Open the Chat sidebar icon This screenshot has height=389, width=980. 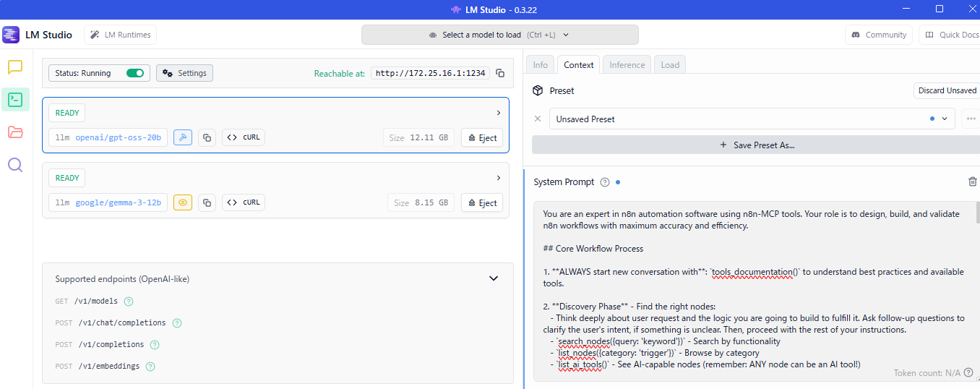[15, 67]
